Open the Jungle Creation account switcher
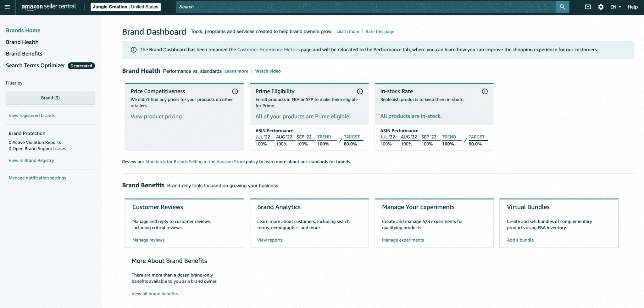644x308 pixels. [125, 7]
